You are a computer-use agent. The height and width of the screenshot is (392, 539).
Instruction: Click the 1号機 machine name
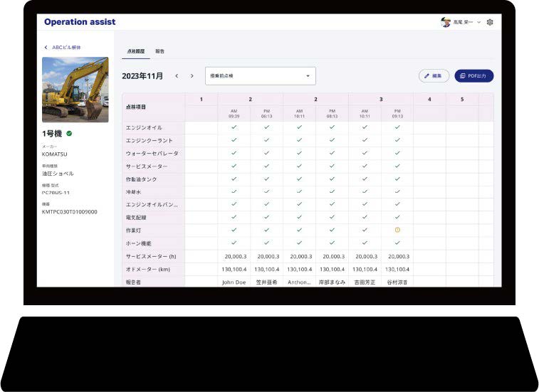tap(52, 134)
